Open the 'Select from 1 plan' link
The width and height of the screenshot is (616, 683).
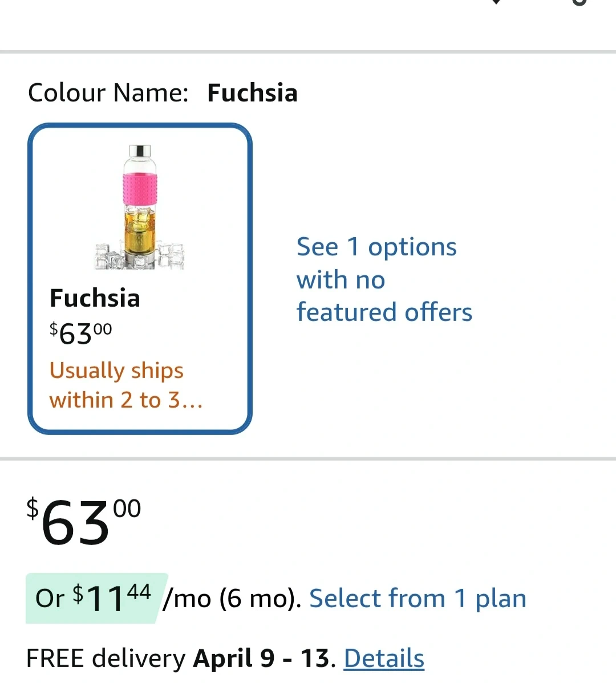click(x=418, y=598)
